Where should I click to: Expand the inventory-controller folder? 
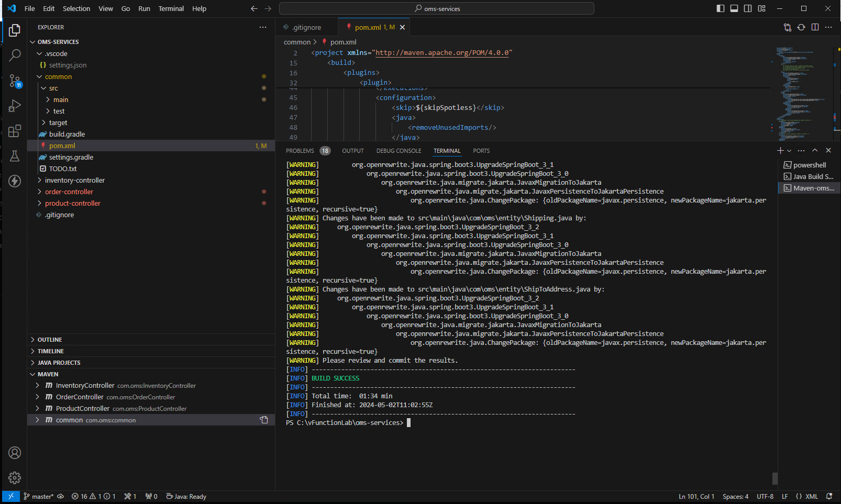[x=151, y=180]
